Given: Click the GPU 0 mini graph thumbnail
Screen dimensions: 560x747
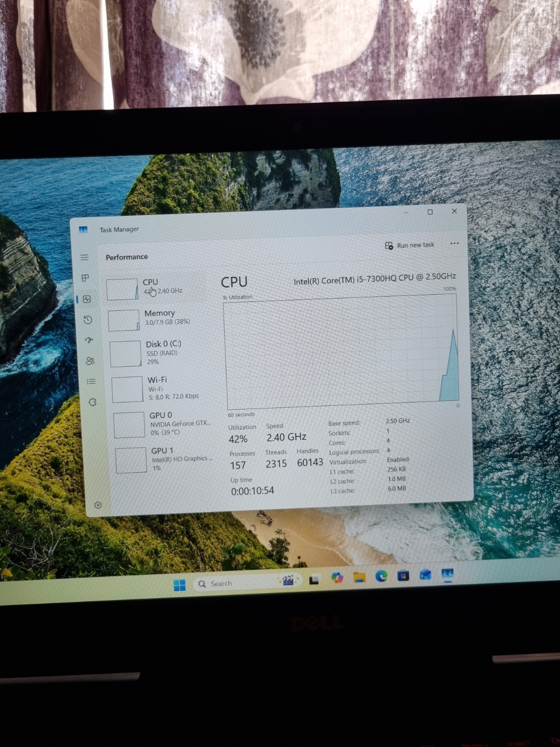Looking at the screenshot, I should coord(129,425).
